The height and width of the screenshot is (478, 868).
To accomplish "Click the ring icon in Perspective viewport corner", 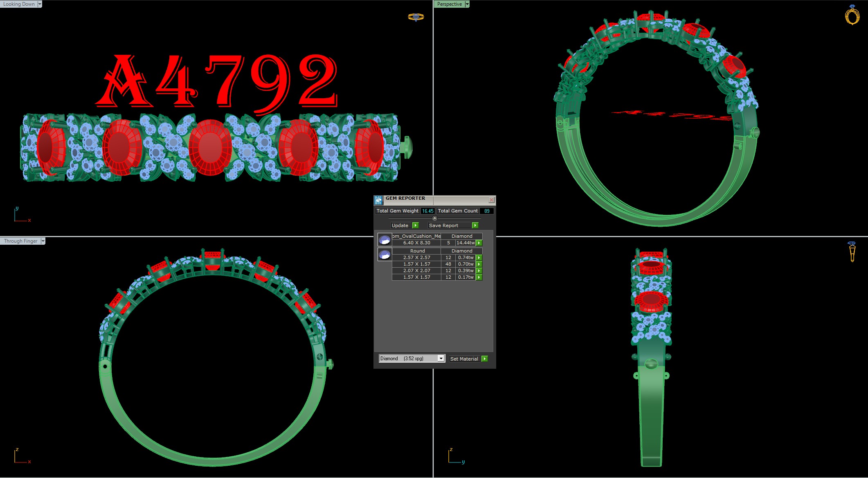I will (852, 15).
